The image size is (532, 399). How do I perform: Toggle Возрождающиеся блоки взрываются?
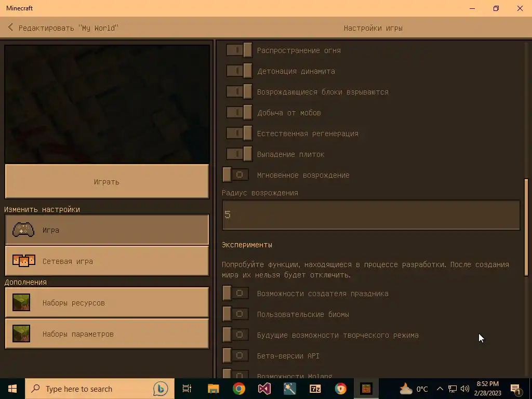pyautogui.click(x=239, y=91)
